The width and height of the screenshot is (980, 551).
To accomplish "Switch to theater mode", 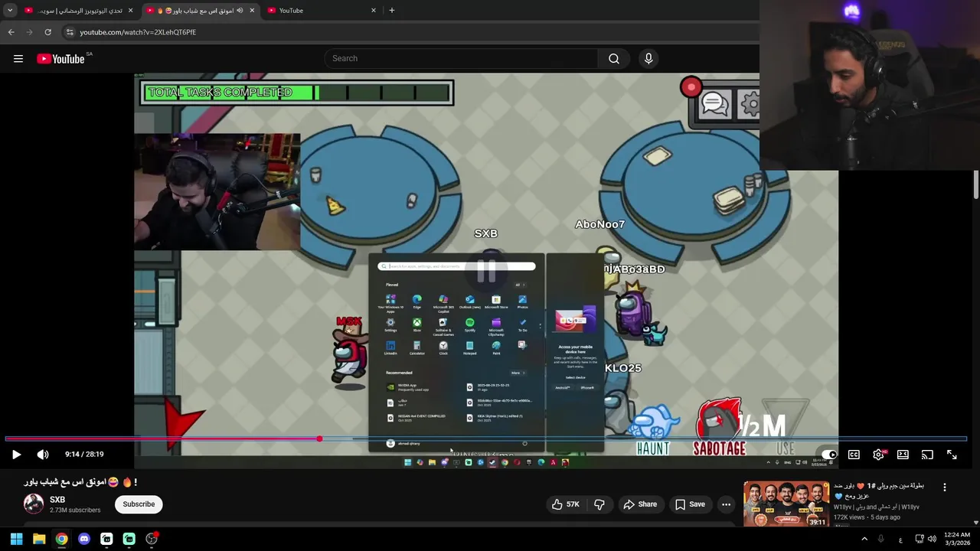I will point(903,455).
